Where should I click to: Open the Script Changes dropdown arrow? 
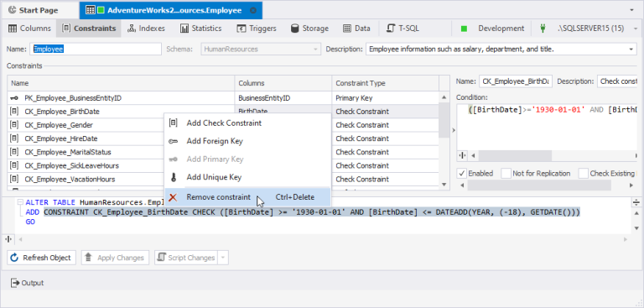tap(222, 258)
